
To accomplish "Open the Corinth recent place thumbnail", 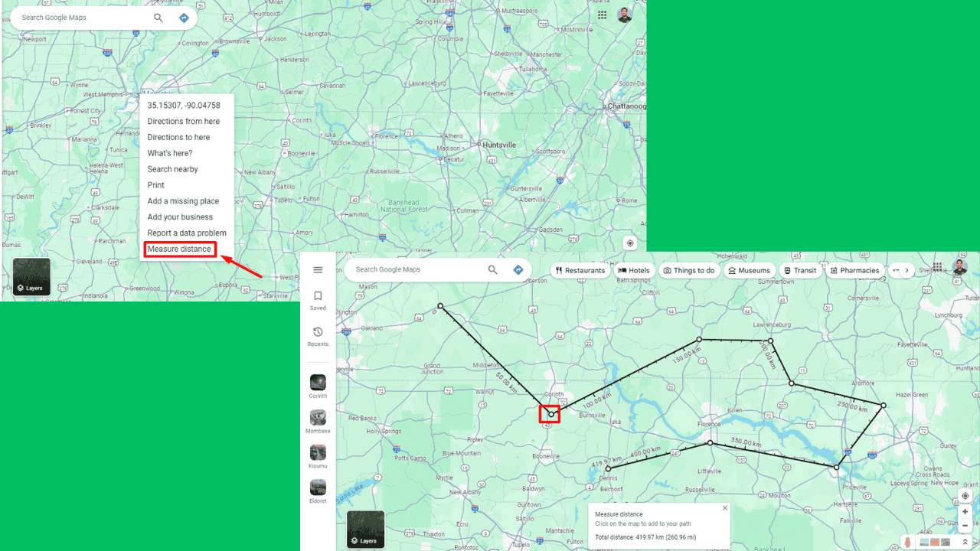I will coord(318,382).
